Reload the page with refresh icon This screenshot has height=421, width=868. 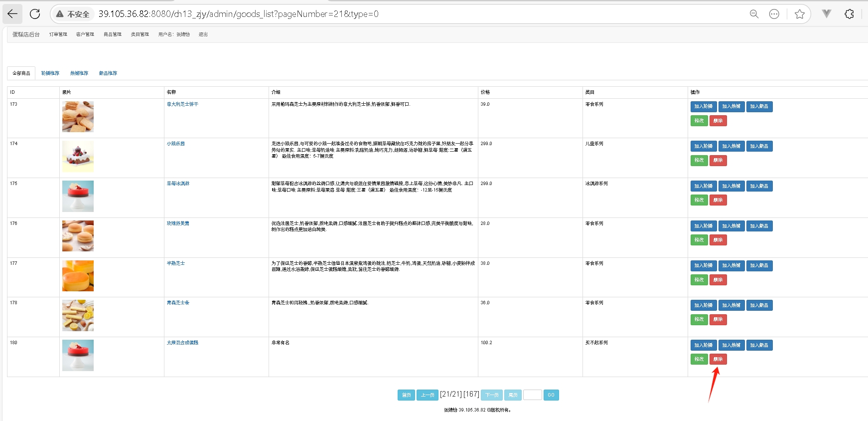tap(35, 14)
